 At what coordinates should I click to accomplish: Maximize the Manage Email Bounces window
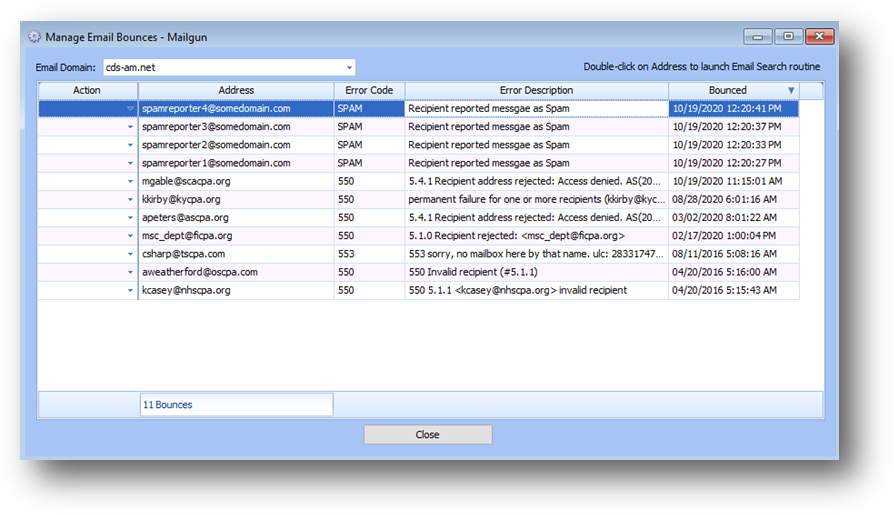tap(789, 37)
